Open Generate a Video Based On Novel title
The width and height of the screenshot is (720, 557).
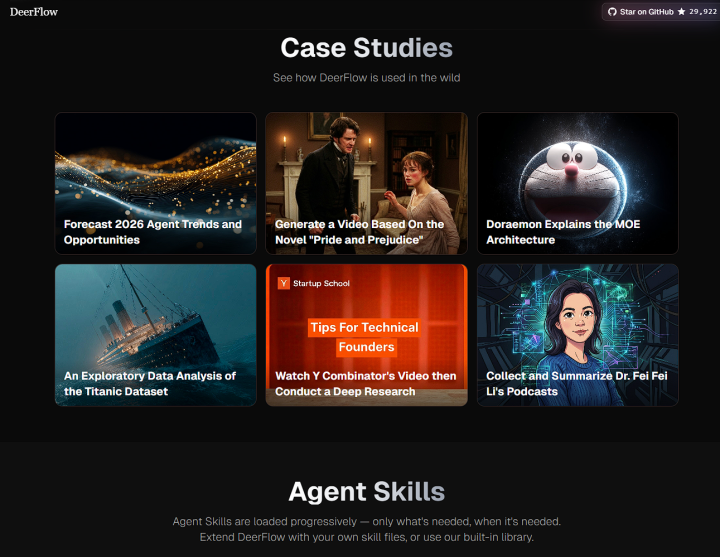pyautogui.click(x=360, y=232)
